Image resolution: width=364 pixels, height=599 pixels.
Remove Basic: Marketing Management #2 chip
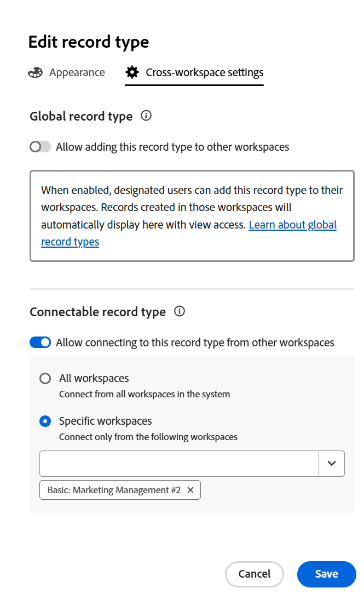[190, 490]
